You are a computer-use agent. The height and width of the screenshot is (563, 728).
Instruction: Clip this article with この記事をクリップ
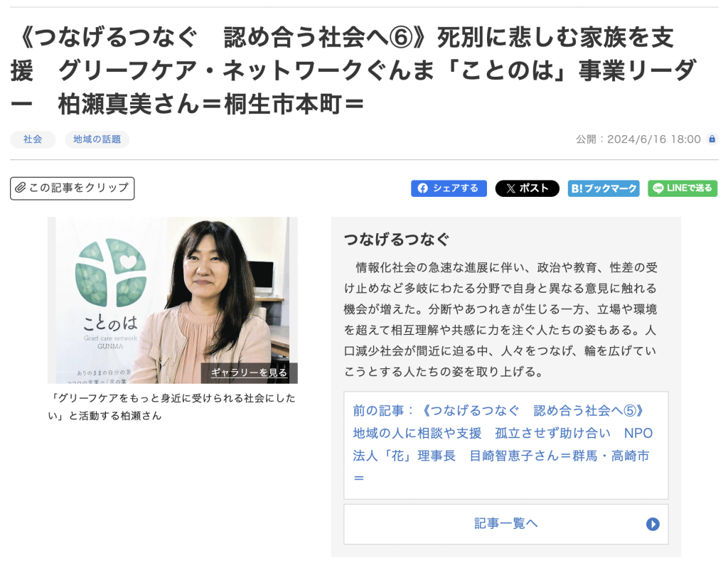pyautogui.click(x=73, y=188)
